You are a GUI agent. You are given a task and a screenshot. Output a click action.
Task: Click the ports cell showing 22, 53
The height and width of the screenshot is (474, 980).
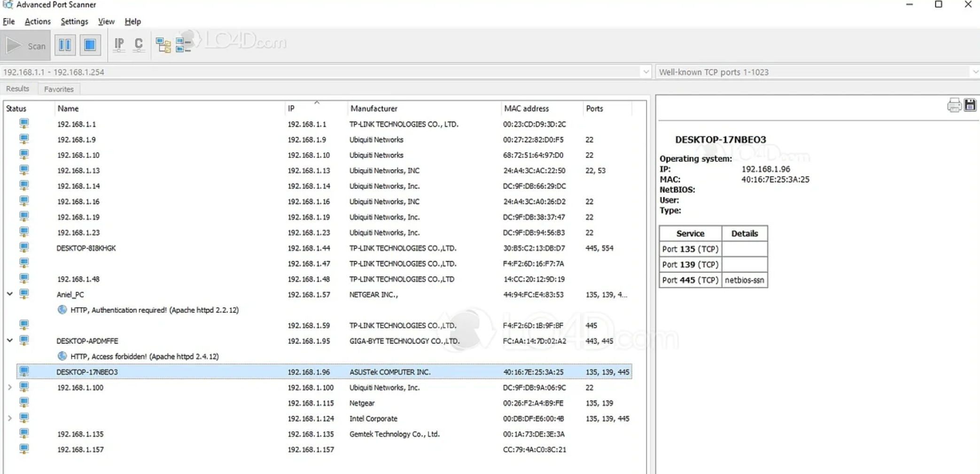(595, 171)
